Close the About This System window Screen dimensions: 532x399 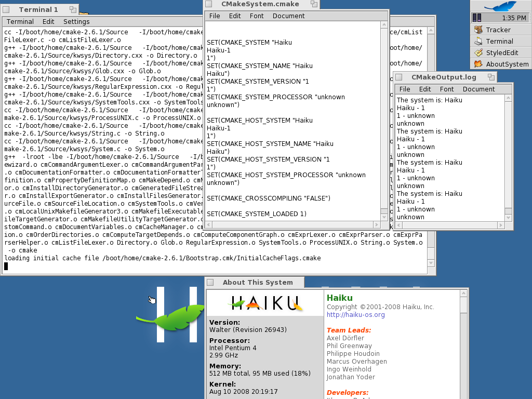click(x=210, y=283)
